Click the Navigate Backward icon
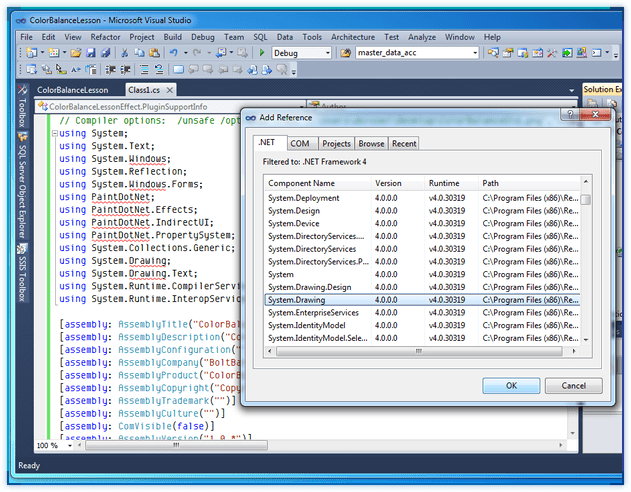 point(221,53)
